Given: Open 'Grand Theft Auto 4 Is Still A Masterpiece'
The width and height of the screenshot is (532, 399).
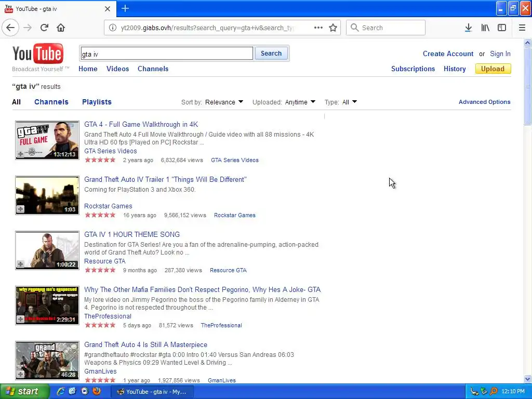Looking at the screenshot, I should pyautogui.click(x=145, y=345).
